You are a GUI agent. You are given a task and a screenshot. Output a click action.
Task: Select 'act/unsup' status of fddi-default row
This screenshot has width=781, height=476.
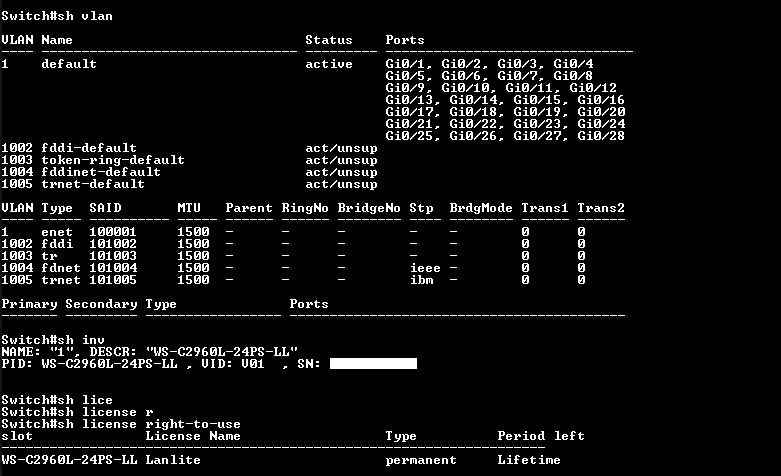coord(341,148)
